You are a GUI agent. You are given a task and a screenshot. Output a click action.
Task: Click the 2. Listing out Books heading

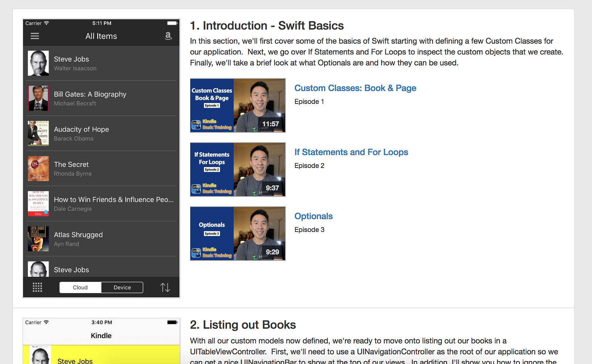pos(243,325)
